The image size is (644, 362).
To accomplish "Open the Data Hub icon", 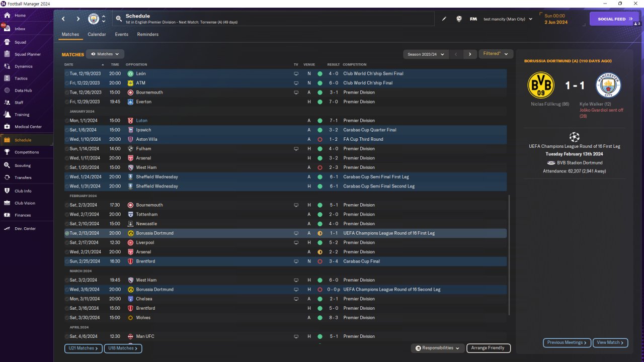I will click(x=7, y=90).
